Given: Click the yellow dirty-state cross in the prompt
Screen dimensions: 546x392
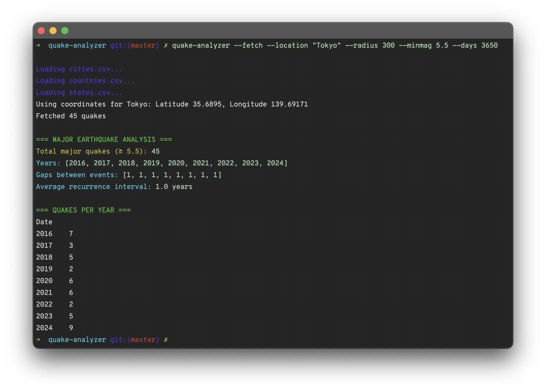Looking at the screenshot, I should tap(166, 45).
